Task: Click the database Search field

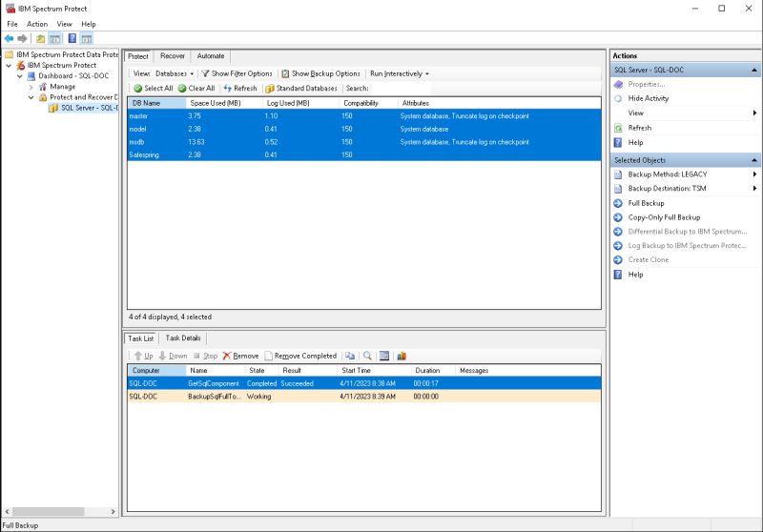Action: [401, 89]
